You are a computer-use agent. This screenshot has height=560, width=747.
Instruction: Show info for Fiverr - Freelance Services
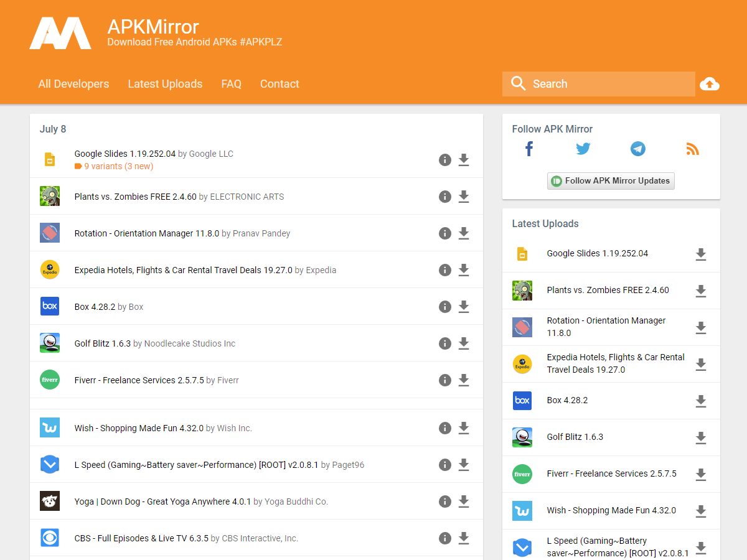[445, 380]
